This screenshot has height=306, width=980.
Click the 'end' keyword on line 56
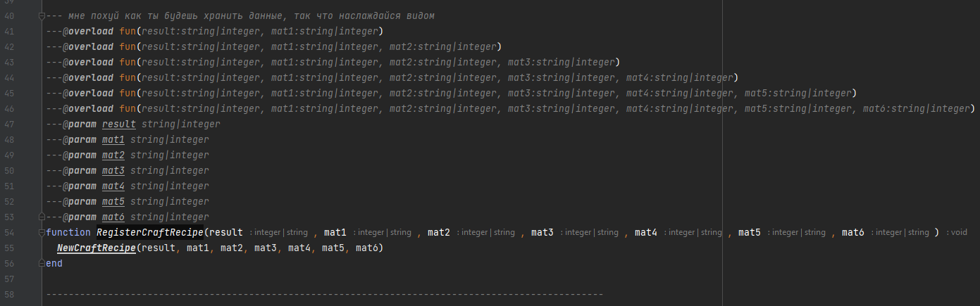pyautogui.click(x=54, y=264)
